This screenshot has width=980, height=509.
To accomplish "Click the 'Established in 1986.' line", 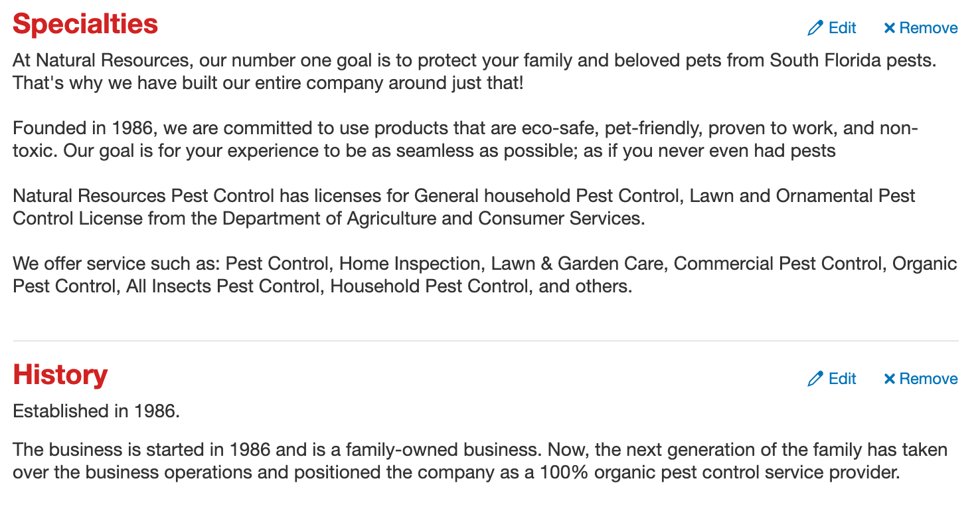I will point(96,411).
